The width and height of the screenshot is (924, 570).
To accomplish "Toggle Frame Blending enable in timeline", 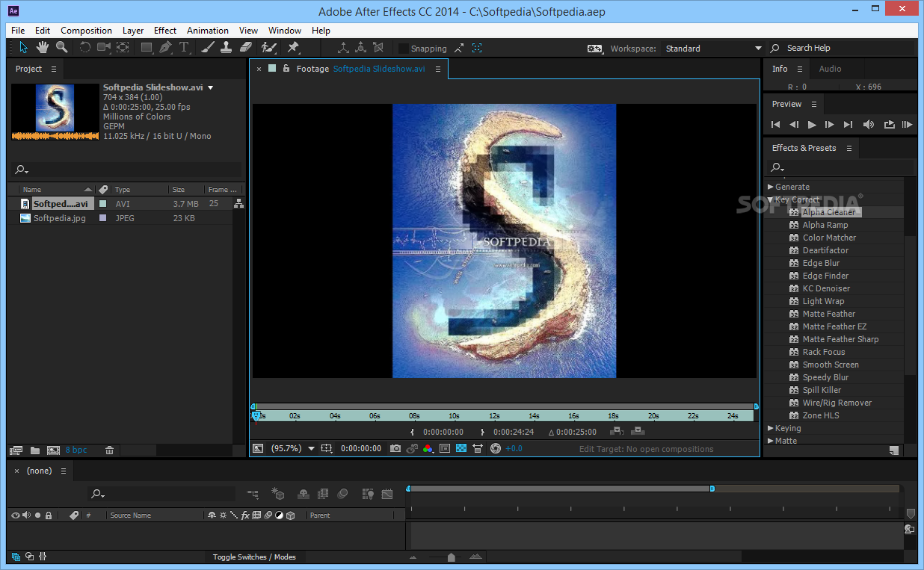I will coord(323,494).
